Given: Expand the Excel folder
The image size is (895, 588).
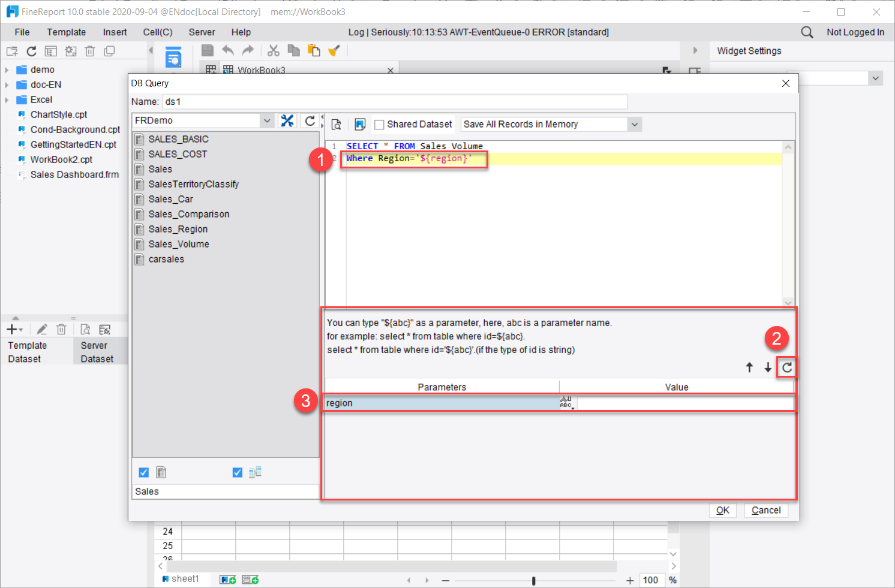Looking at the screenshot, I should (7, 99).
